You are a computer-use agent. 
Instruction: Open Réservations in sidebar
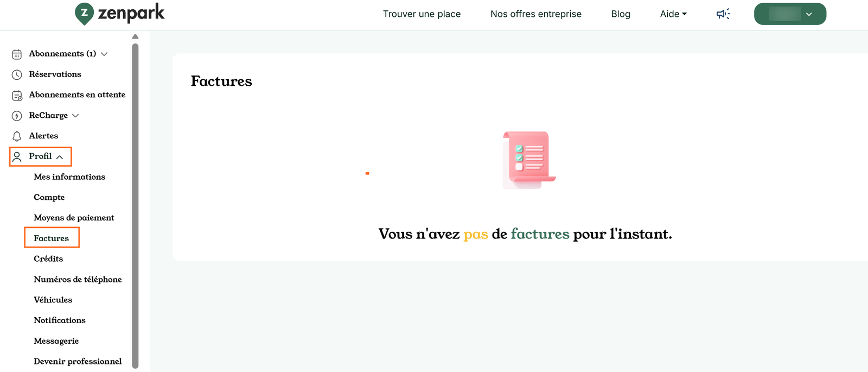55,74
